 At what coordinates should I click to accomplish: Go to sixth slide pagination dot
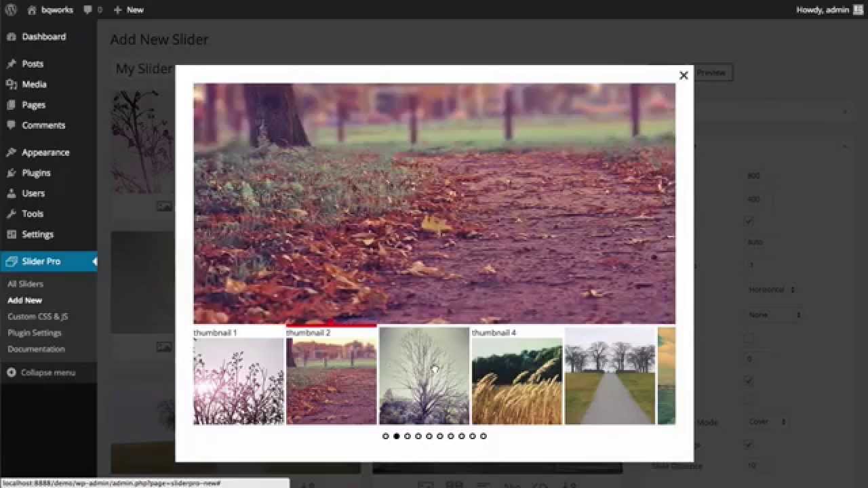point(440,436)
